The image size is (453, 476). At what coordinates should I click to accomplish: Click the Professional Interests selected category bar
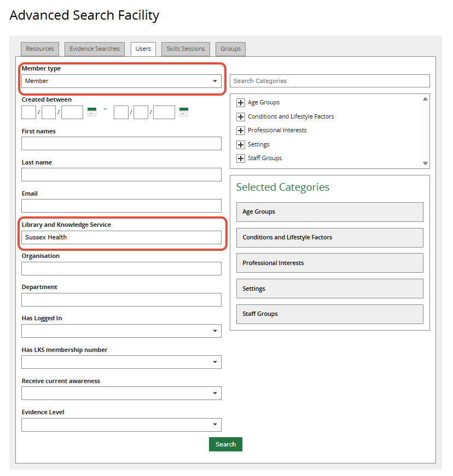click(330, 263)
